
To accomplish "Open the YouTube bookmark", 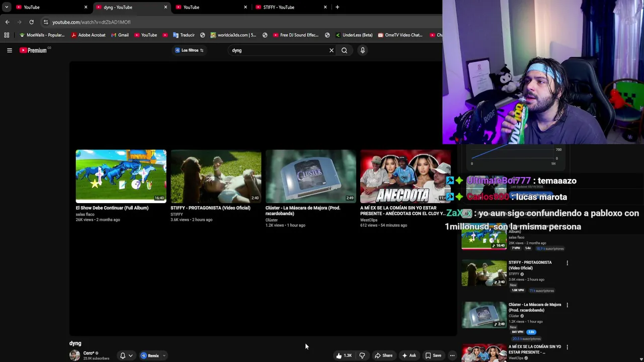I will (145, 35).
